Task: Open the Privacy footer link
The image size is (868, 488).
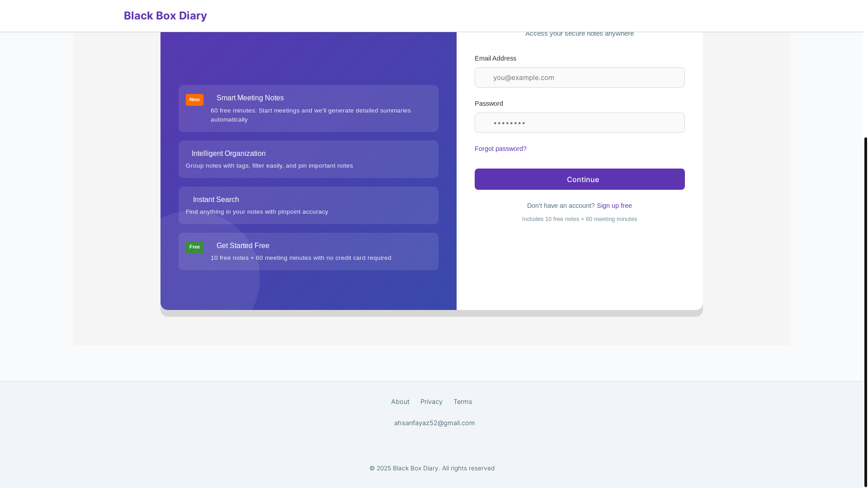Action: point(431,402)
